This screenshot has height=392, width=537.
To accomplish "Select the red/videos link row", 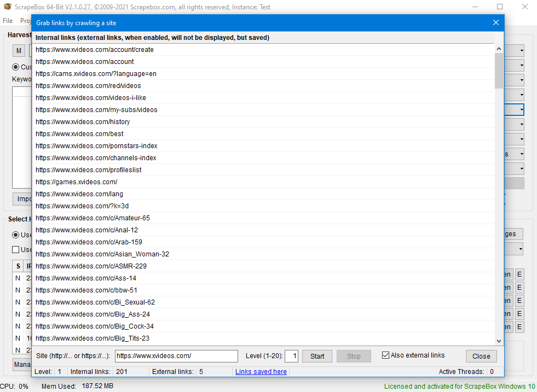I will (x=263, y=85).
